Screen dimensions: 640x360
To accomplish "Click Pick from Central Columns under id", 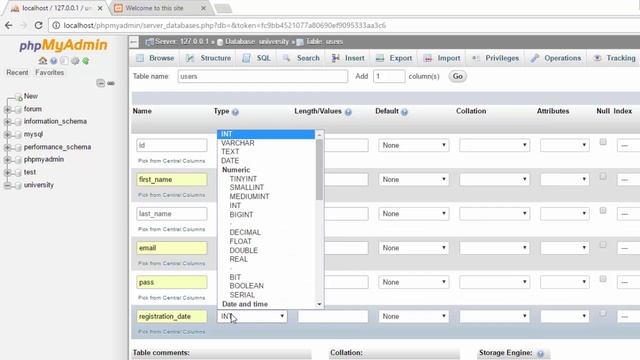I will [171, 161].
